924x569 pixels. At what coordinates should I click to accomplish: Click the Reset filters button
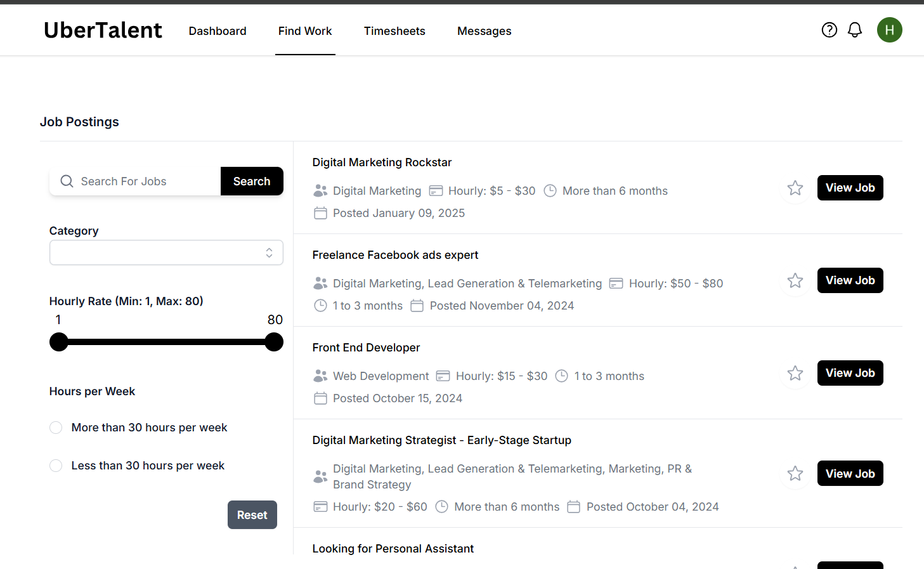(252, 514)
